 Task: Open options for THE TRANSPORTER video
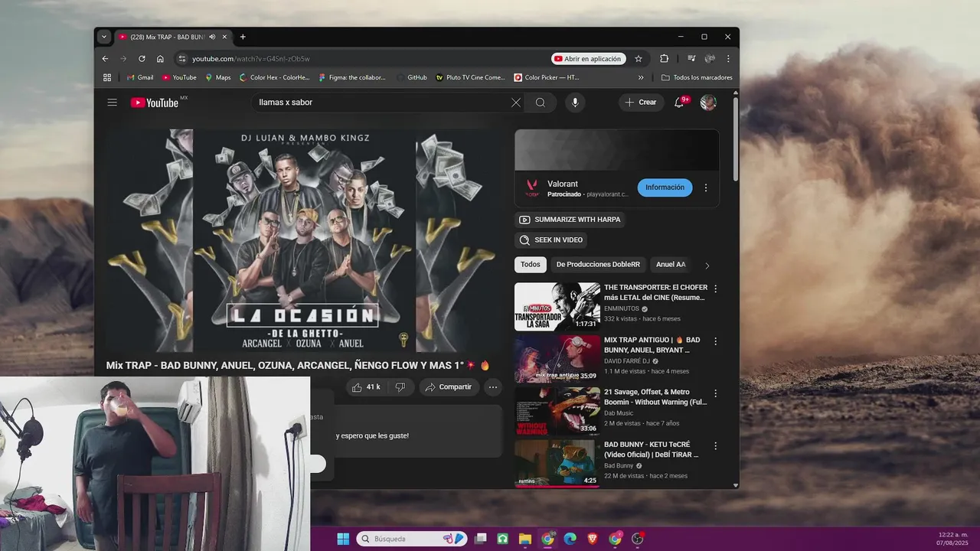[716, 289]
